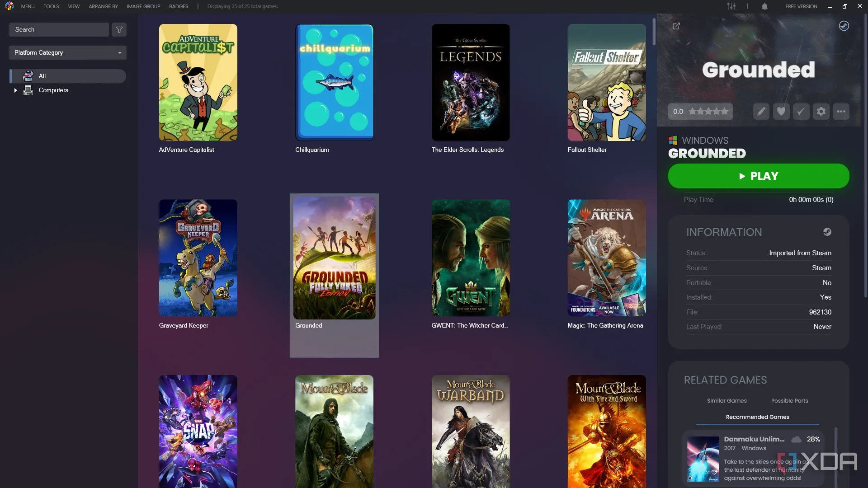Open the MENU menu
Viewport: 868px width, 488px height.
point(28,6)
